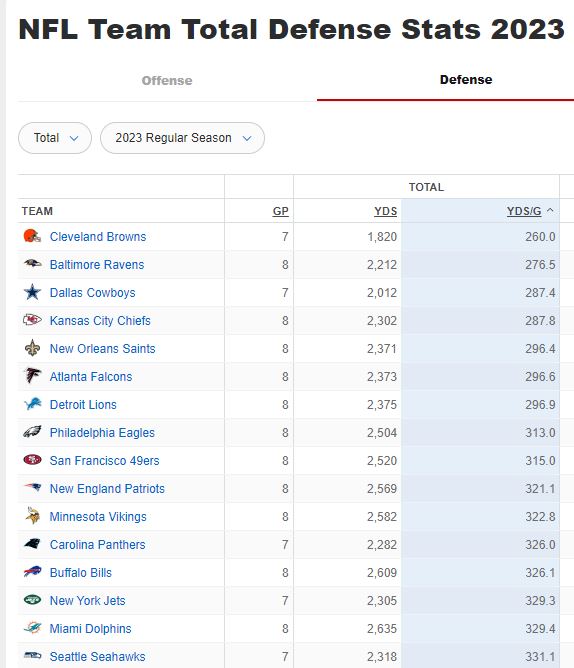The height and width of the screenshot is (668, 574).
Task: Click the San Francisco 49ers logo
Action: click(x=32, y=460)
